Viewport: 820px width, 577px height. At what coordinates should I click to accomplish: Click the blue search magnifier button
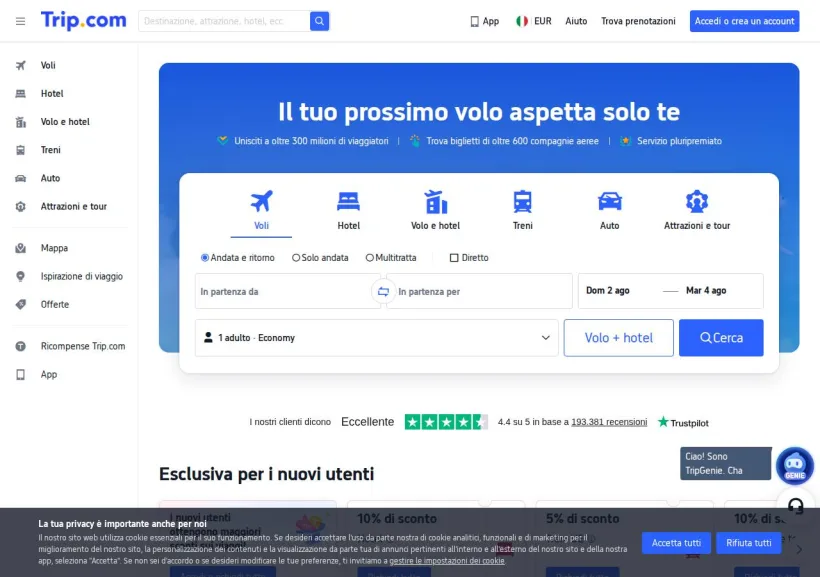pos(320,21)
